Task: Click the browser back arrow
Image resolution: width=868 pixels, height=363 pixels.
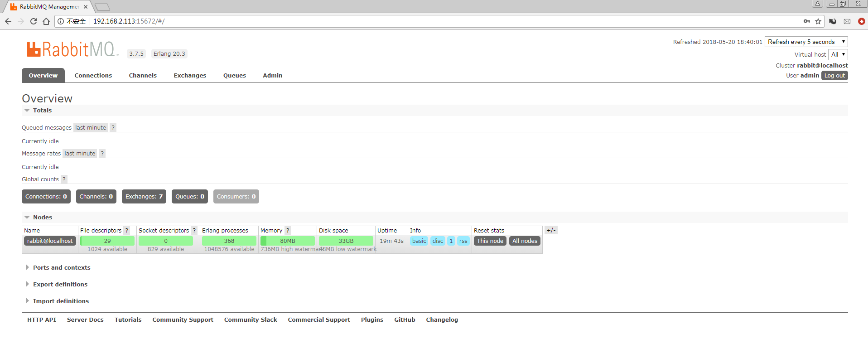Action: pos(8,21)
